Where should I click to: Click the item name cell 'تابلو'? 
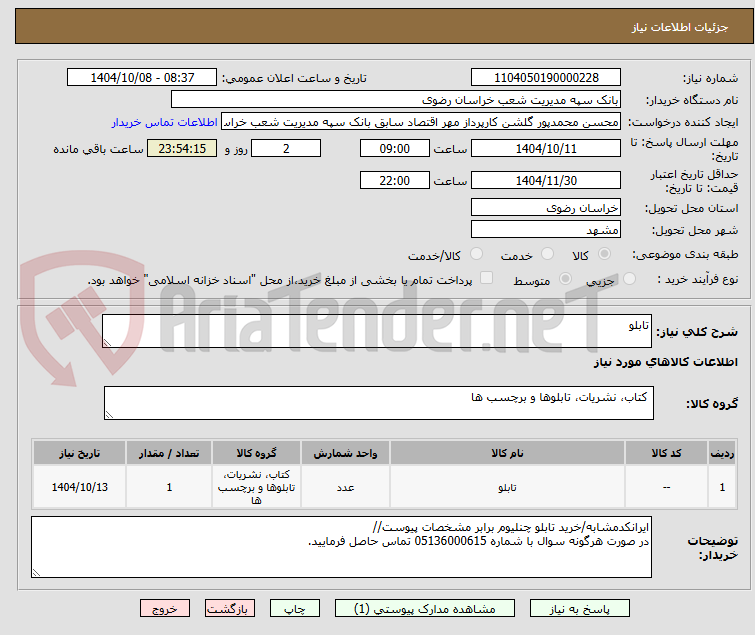508,487
